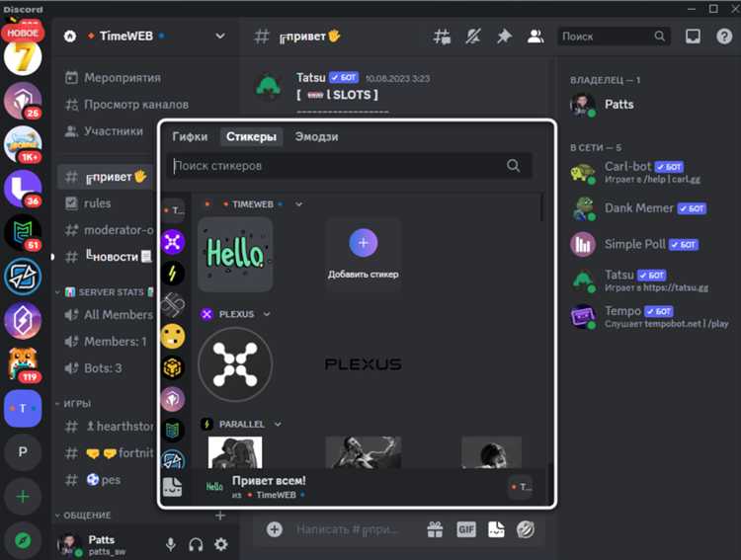This screenshot has width=741, height=560.
Task: Open the новости channel
Action: pos(107,257)
